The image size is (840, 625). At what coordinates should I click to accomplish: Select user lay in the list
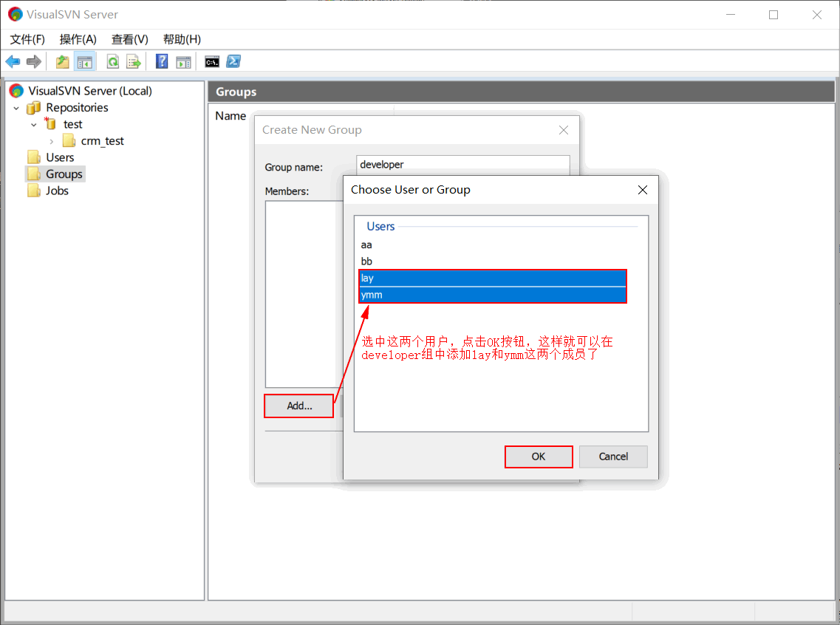(x=492, y=278)
